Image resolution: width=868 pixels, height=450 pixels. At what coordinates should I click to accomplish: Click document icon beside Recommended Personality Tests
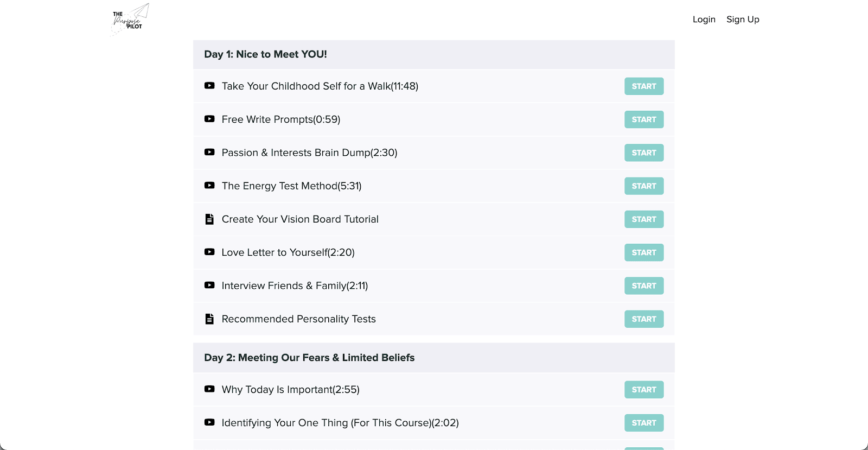209,319
